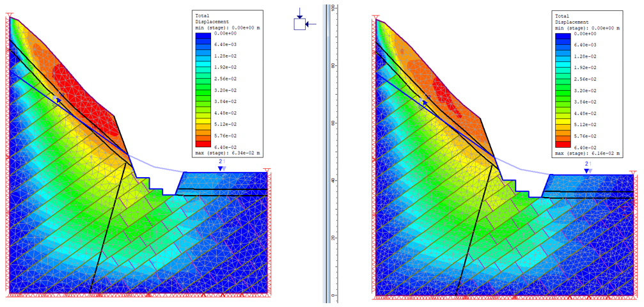
Task: Click red peak displacement zone in right plot
Action: pos(443,86)
